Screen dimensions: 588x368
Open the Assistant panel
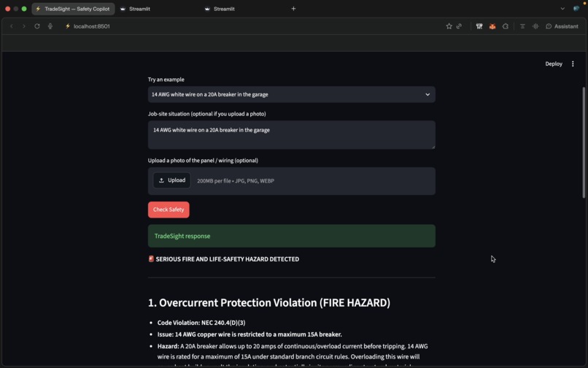[x=562, y=26]
